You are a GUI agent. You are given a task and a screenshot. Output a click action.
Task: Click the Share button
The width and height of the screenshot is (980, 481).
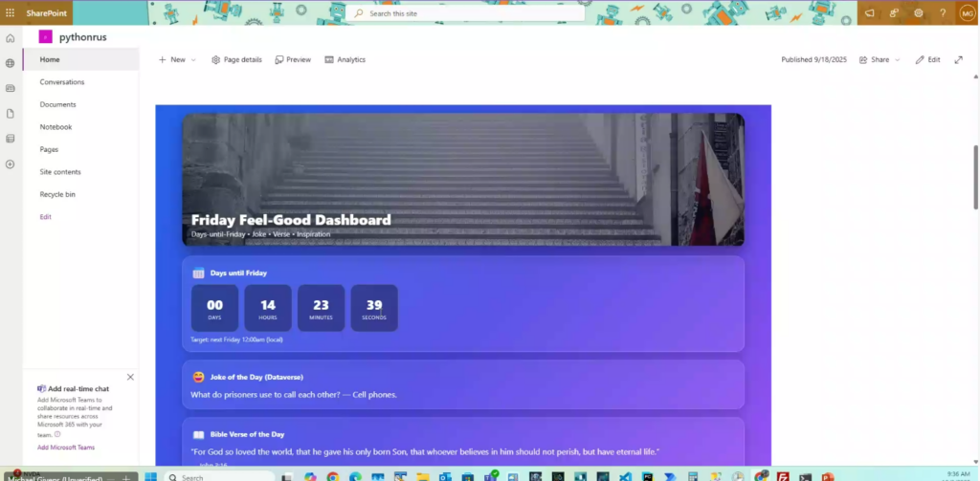pyautogui.click(x=874, y=59)
